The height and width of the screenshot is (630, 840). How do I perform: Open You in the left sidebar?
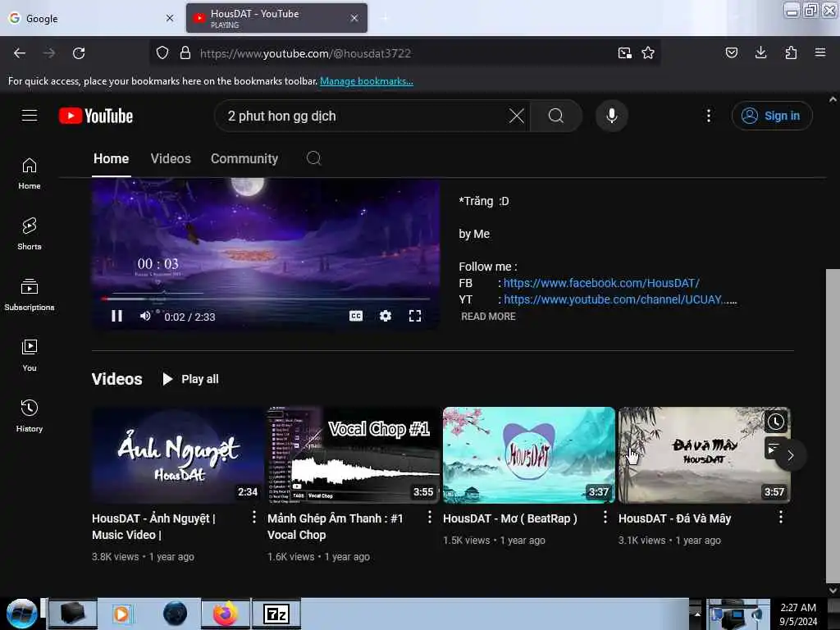point(30,355)
